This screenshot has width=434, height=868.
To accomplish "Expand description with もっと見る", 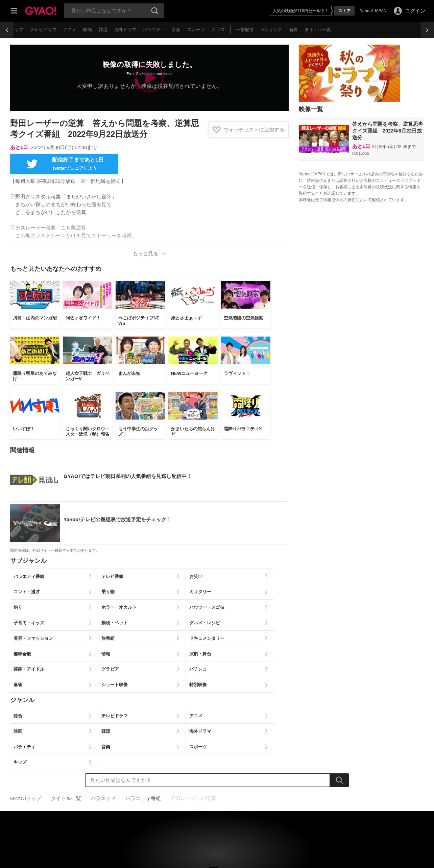I will [x=149, y=254].
